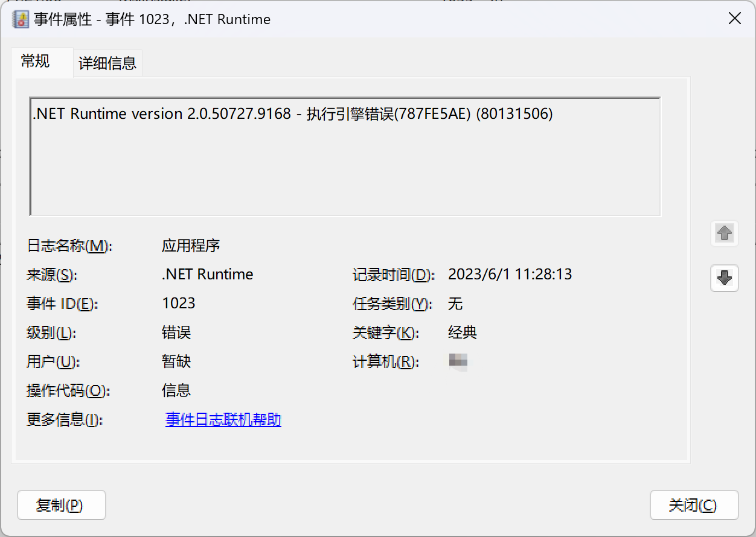
Task: Click the 任务类别(Y): label
Action: point(392,304)
